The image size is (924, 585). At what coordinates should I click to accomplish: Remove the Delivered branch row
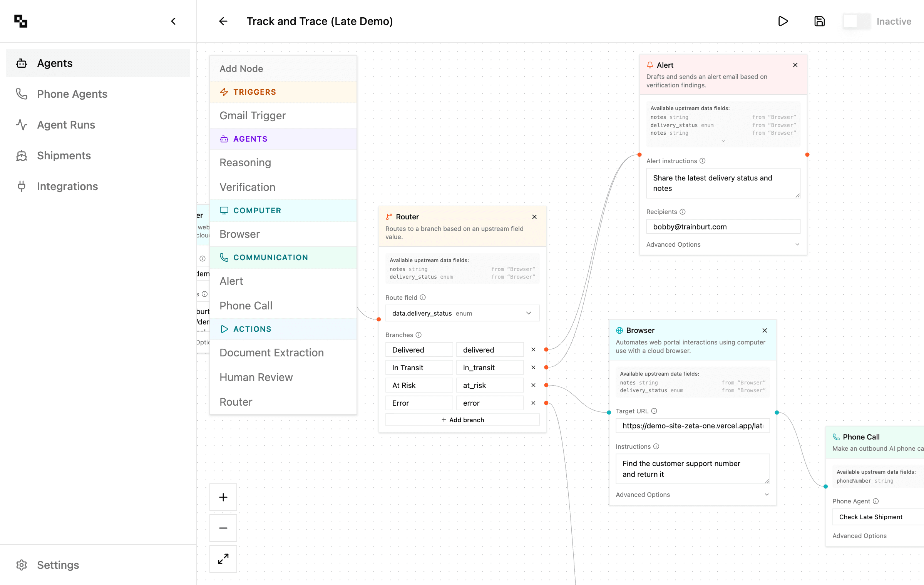pyautogui.click(x=533, y=349)
